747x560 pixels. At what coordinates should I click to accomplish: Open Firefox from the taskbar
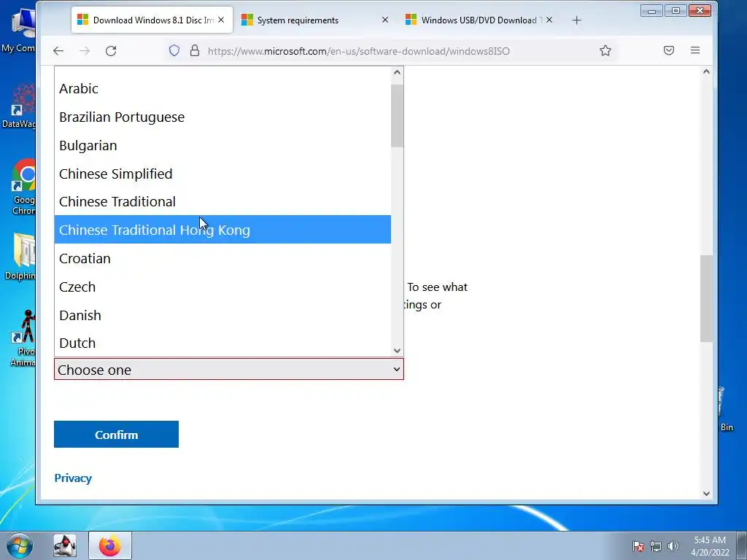point(110,545)
